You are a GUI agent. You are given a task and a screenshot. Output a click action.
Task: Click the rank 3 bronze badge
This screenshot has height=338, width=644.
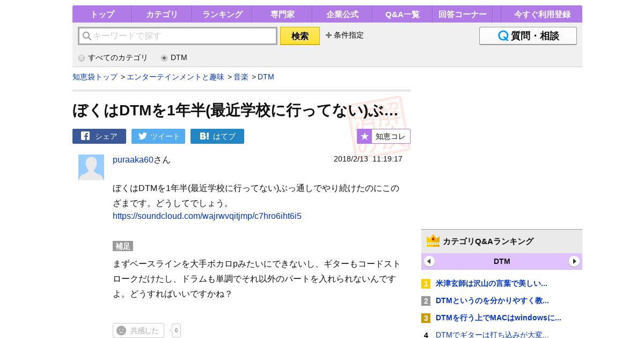coord(426,318)
